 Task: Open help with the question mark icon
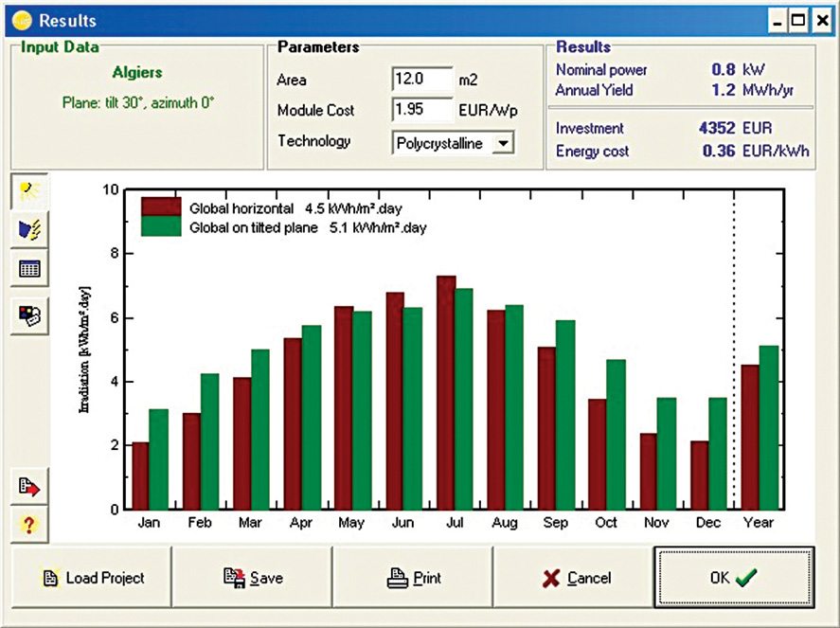pyautogui.click(x=29, y=524)
